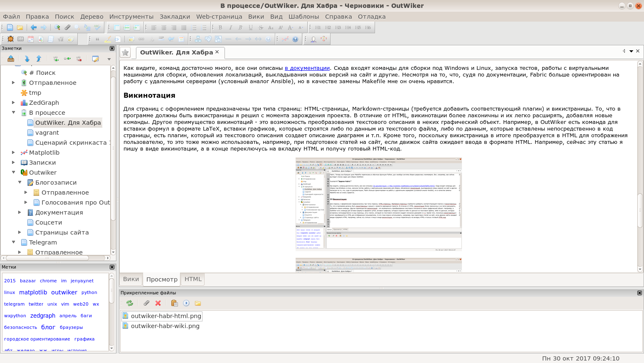Click the matplotlib tag
644x363 pixels.
click(33, 292)
